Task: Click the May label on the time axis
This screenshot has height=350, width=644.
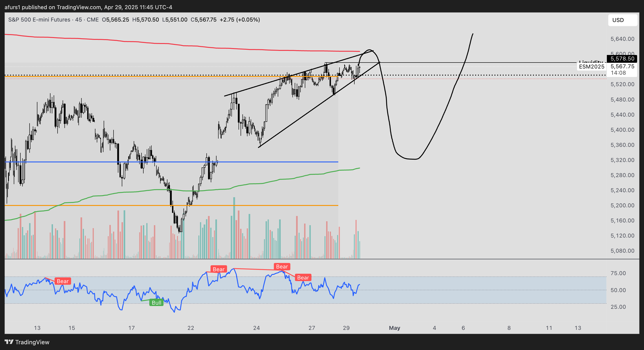Action: click(x=394, y=328)
